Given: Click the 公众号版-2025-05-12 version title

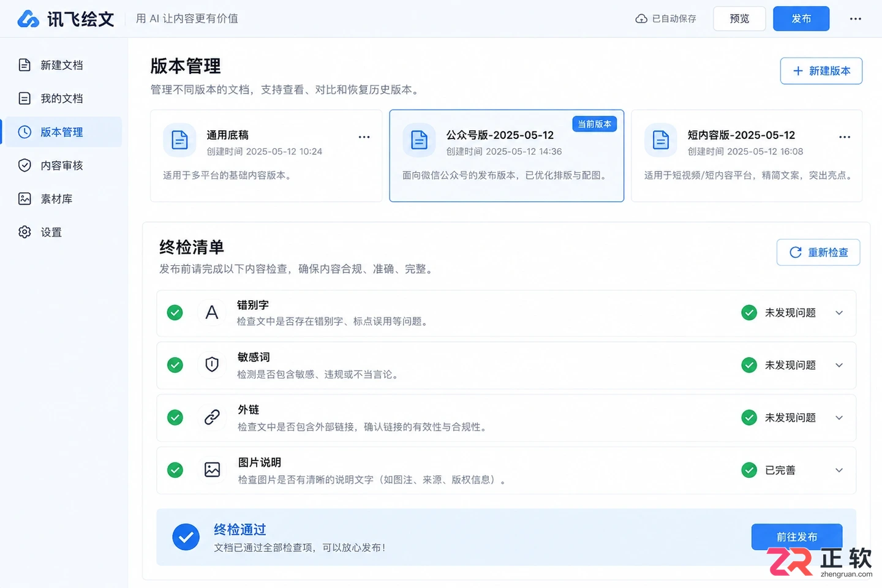Looking at the screenshot, I should [500, 135].
